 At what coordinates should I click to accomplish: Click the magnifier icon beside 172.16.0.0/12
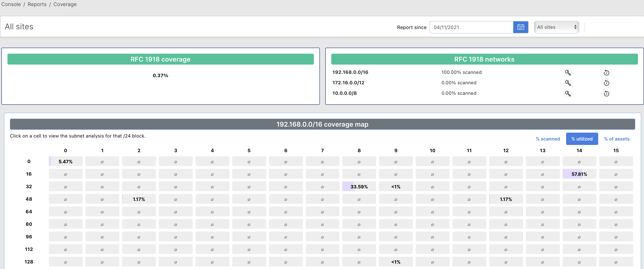568,83
